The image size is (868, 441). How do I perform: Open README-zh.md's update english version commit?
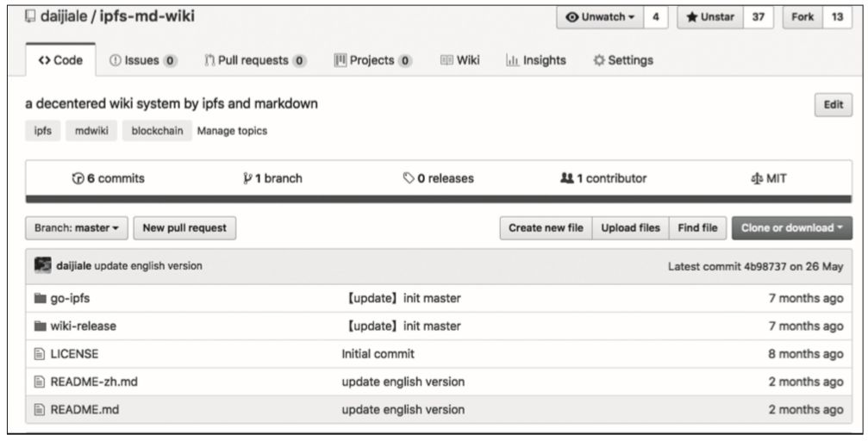pyautogui.click(x=403, y=382)
